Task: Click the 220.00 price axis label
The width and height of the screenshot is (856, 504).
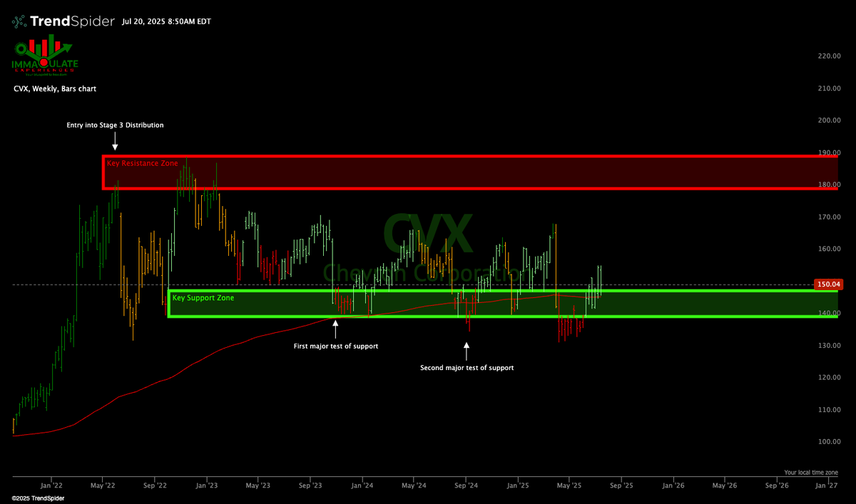Action: (x=830, y=56)
